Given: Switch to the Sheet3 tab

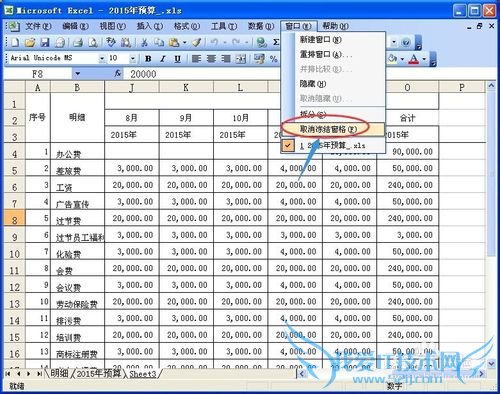Looking at the screenshot, I should [x=143, y=374].
